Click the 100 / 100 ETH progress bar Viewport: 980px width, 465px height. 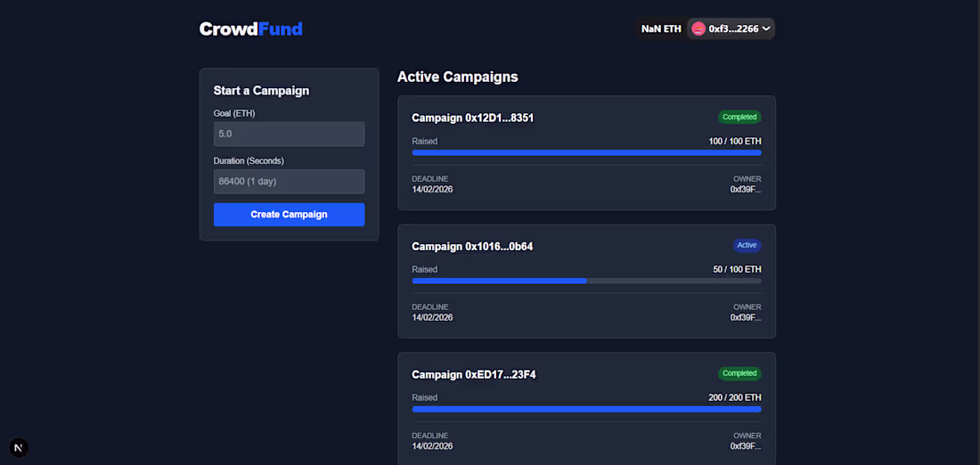[x=586, y=153]
